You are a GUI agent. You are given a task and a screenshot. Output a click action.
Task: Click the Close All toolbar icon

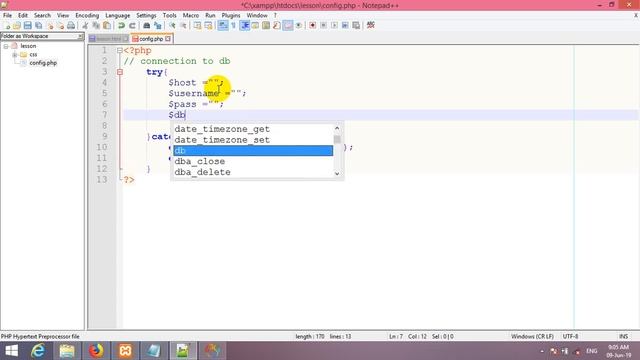[60, 25]
